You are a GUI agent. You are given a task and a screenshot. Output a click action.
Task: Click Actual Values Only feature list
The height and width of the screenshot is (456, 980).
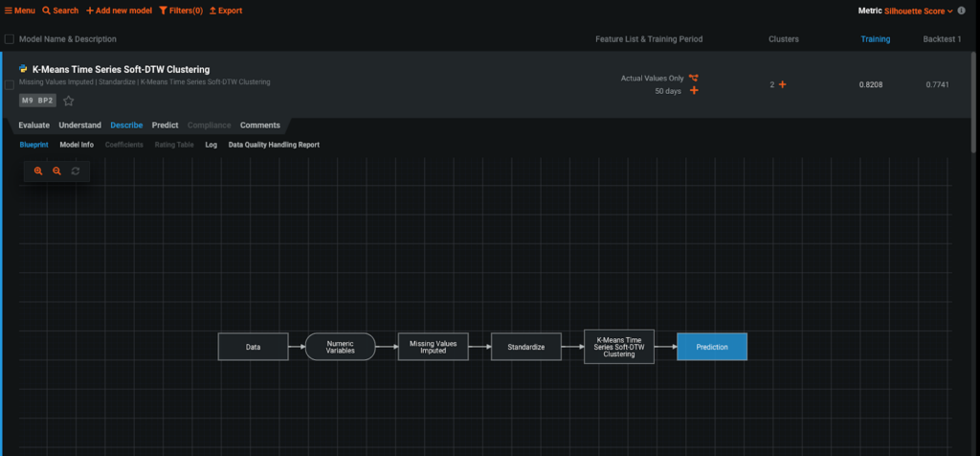pyautogui.click(x=652, y=79)
